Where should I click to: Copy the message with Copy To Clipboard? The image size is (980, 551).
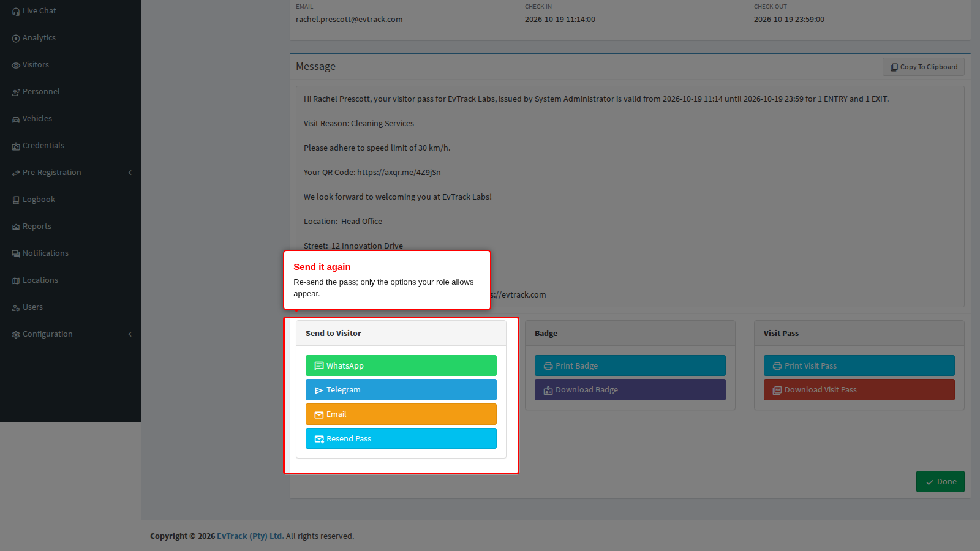point(924,67)
